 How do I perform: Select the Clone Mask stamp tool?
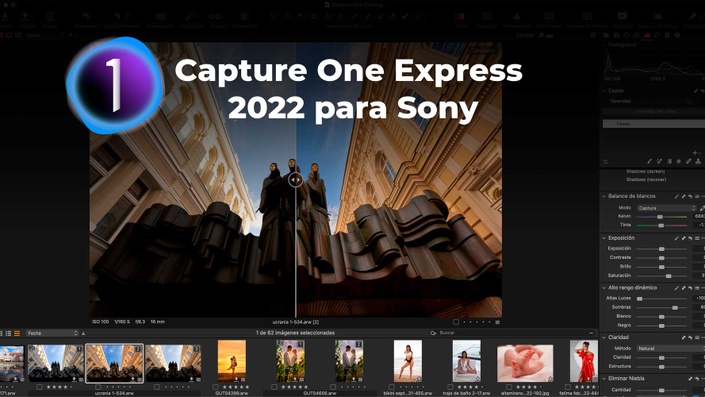[698, 161]
